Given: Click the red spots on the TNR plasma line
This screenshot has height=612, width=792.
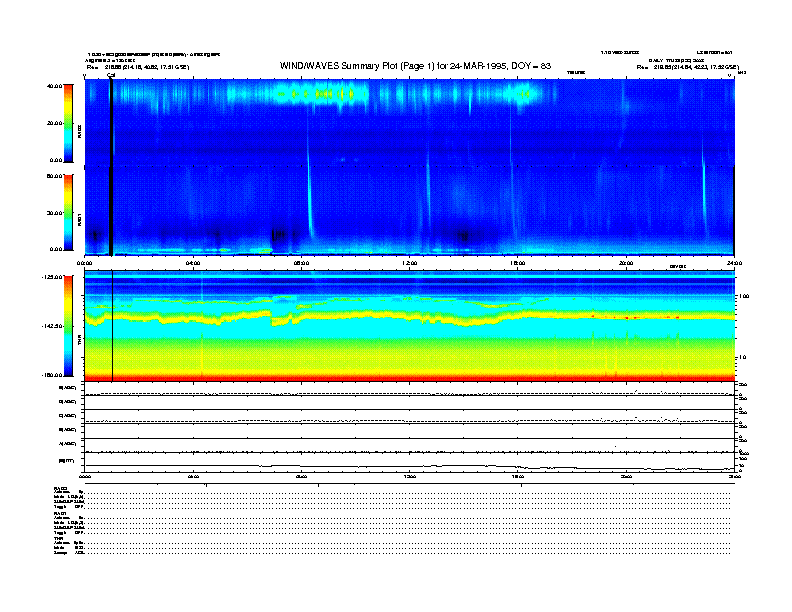Looking at the screenshot, I should click(x=634, y=317).
